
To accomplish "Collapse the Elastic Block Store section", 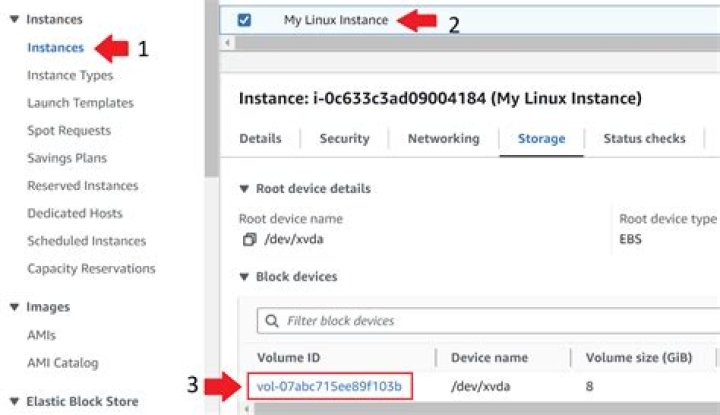I will click(x=15, y=401).
